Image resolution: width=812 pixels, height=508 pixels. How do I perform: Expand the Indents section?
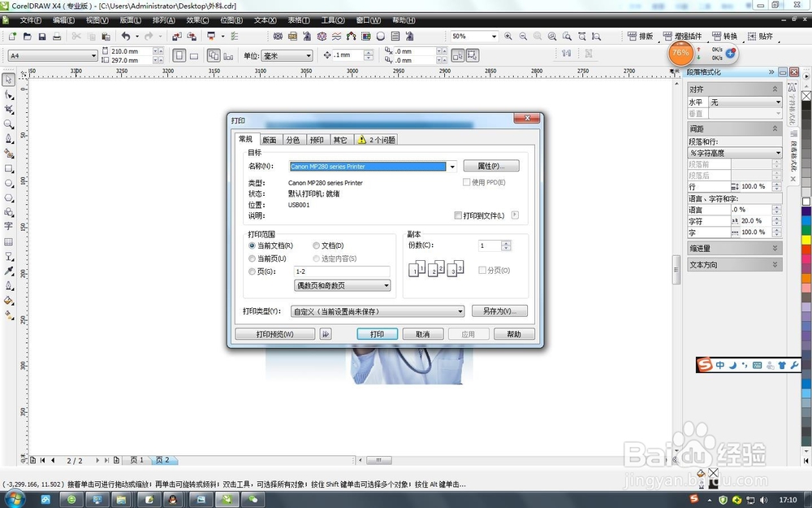[x=734, y=248]
